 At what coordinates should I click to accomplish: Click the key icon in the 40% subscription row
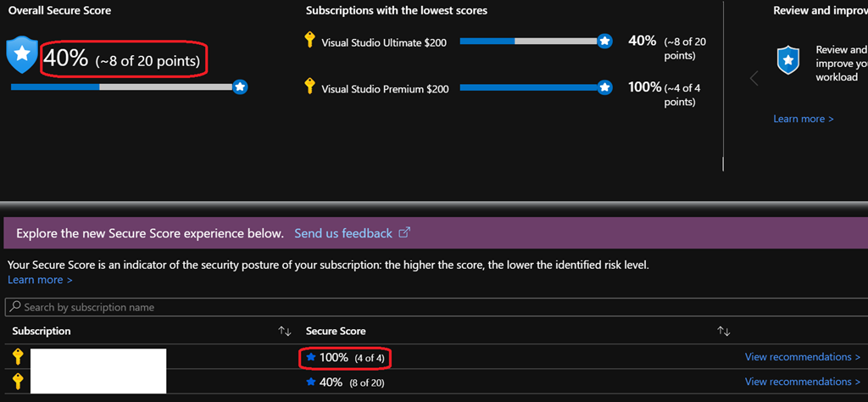[x=18, y=382]
